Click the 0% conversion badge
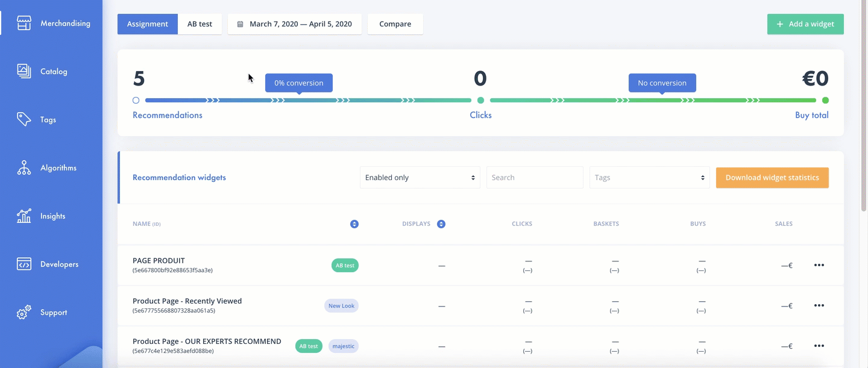 pos(299,83)
